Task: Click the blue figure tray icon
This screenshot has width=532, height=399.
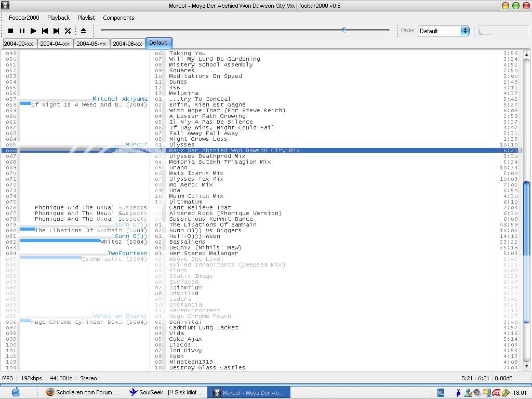Action: (458, 393)
